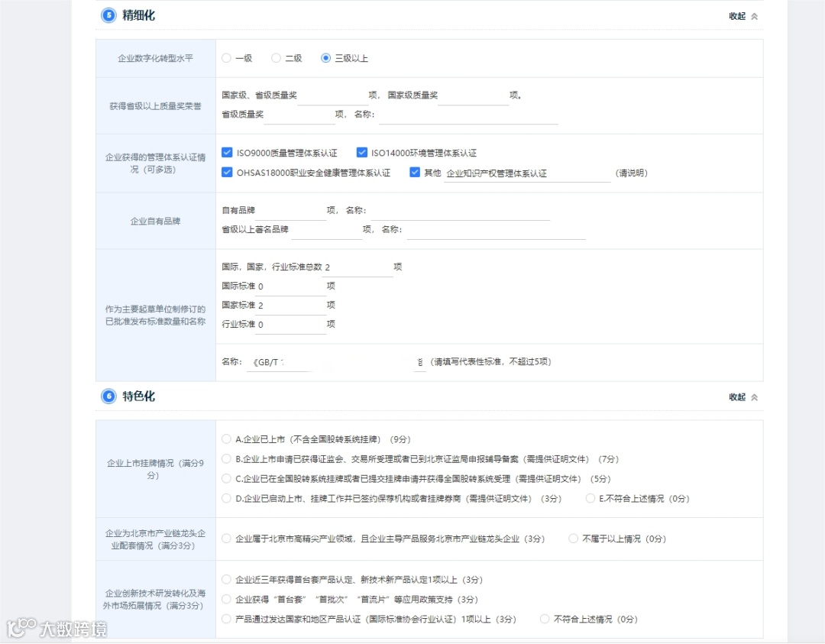The width and height of the screenshot is (825, 644).
Task: Collapse the 特色化 section using 收起
Action: tap(743, 397)
